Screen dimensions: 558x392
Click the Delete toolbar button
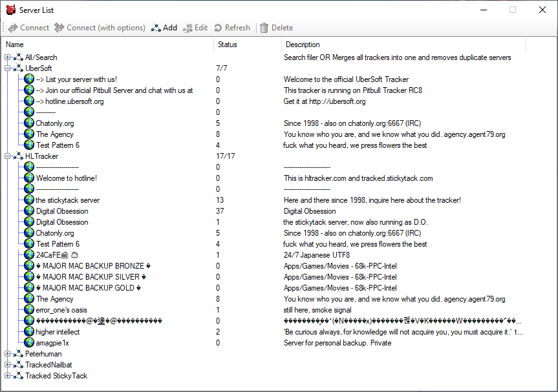(277, 28)
